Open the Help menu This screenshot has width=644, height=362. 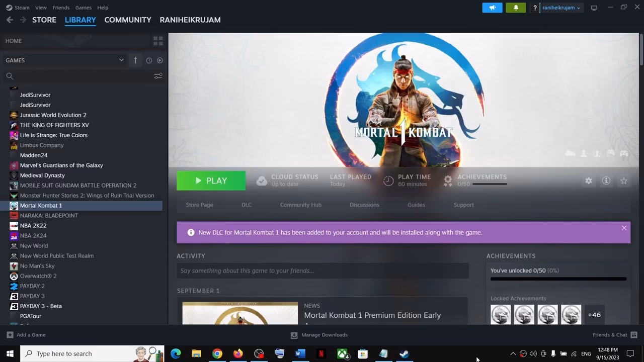click(103, 8)
